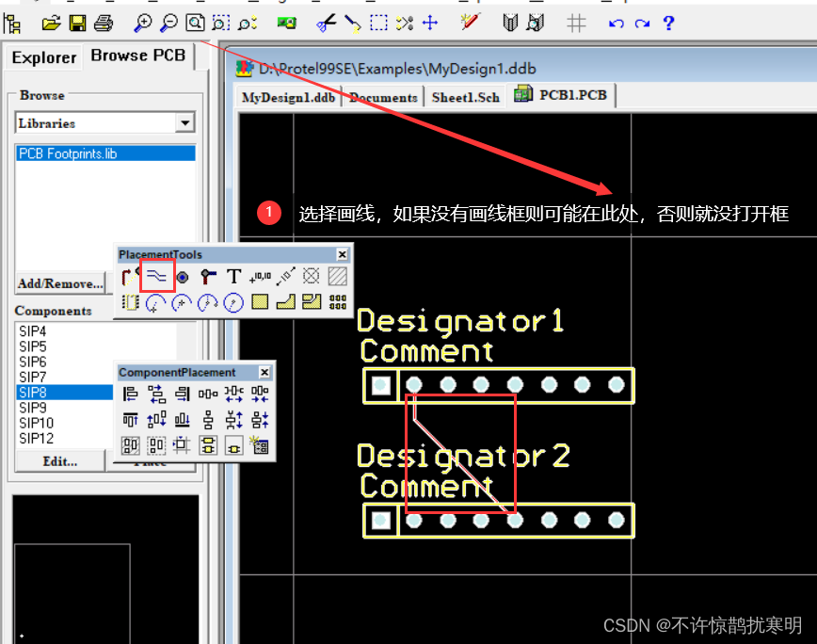This screenshot has height=644, width=817.
Task: Click the Add/Remove... library button
Action: [60, 283]
